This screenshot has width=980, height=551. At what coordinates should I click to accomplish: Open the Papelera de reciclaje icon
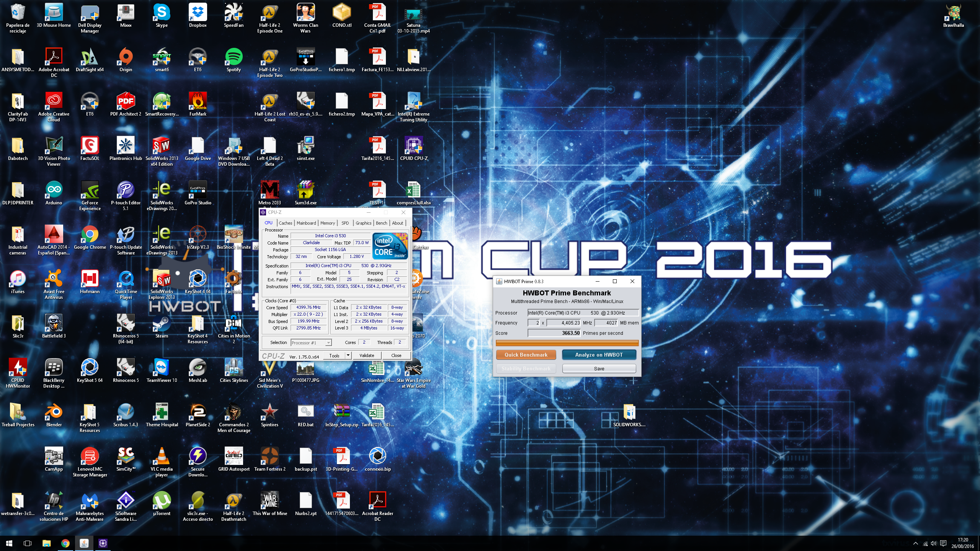click(x=18, y=18)
